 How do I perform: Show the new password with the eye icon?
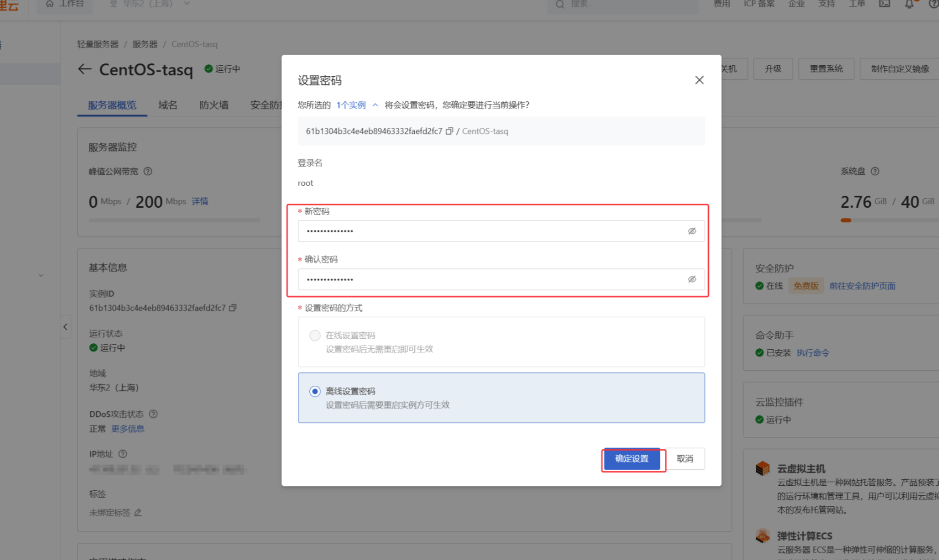(692, 231)
